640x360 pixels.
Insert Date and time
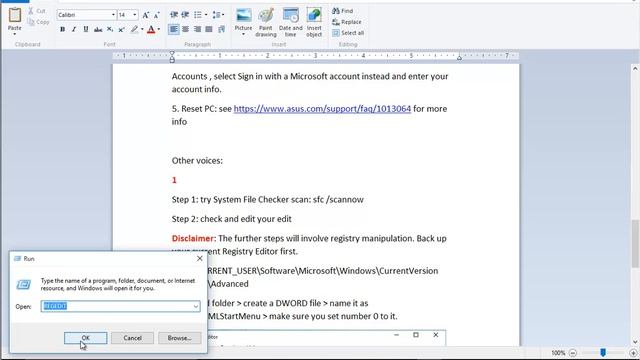tap(291, 22)
